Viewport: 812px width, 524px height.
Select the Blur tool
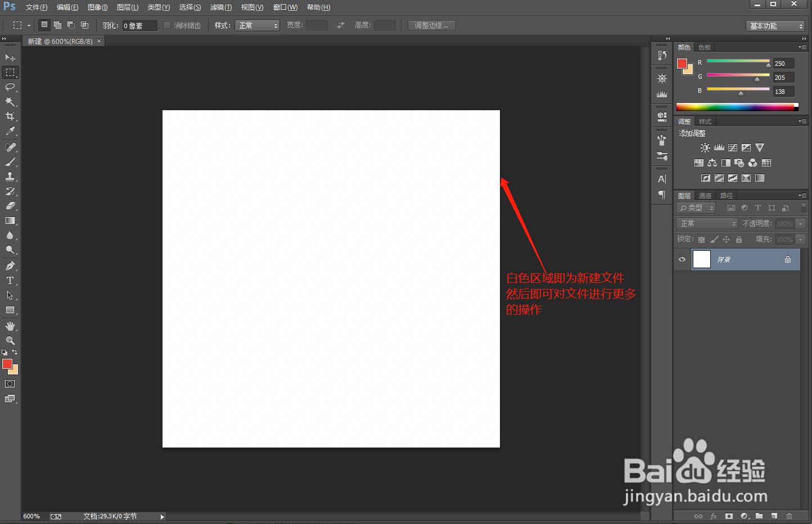click(10, 235)
